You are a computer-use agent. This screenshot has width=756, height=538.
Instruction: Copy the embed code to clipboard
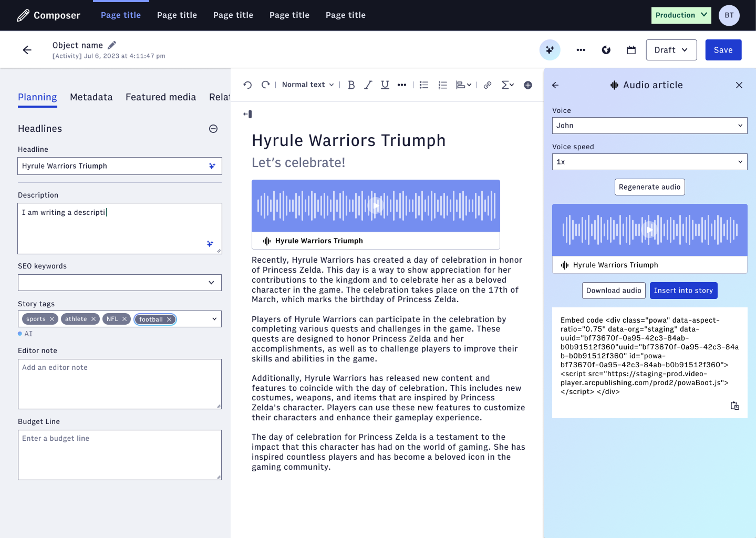coord(735,406)
